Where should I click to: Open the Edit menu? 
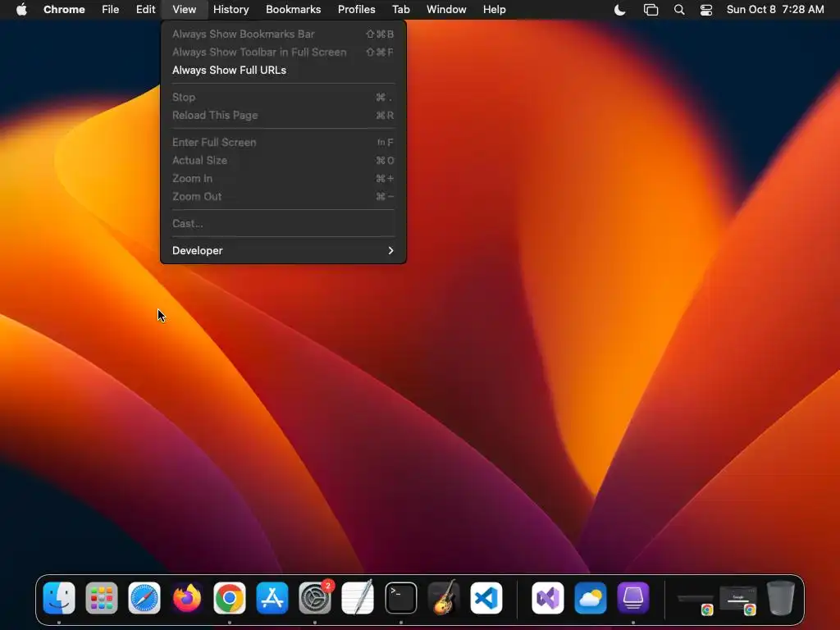tap(145, 9)
